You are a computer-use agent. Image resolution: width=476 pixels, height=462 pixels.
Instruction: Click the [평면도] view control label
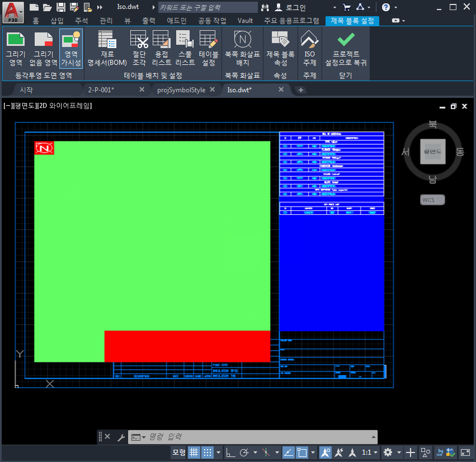pyautogui.click(x=25, y=106)
